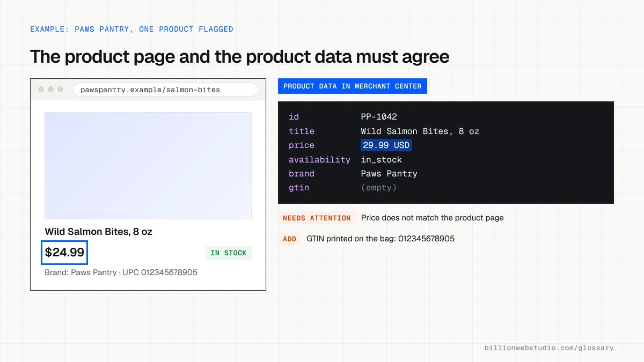644x362 pixels.
Task: Click the NEEDS ATTENTION tag
Action: tap(317, 218)
